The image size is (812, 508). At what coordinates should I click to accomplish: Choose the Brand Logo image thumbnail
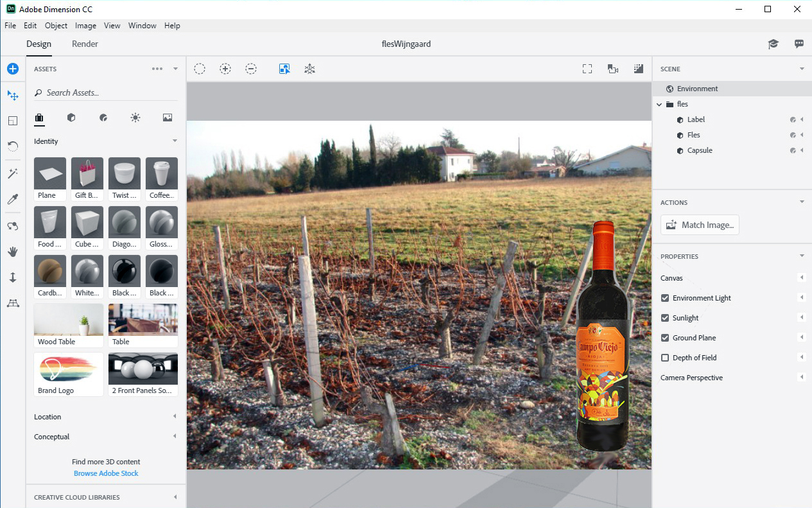coord(69,374)
